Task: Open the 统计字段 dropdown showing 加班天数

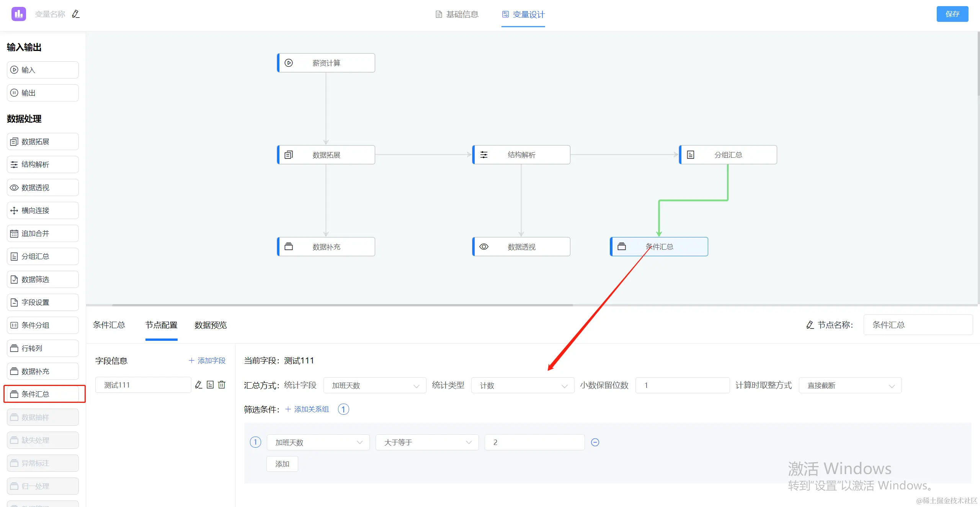Action: tap(374, 385)
